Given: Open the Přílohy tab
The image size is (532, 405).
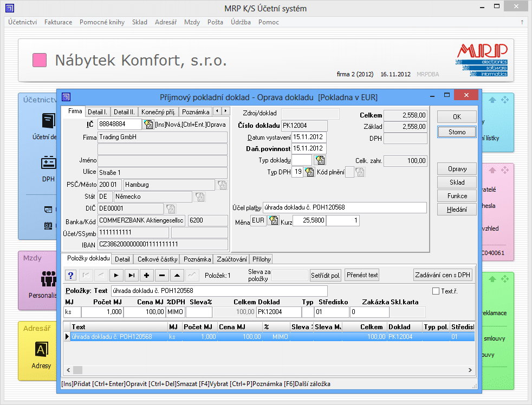Looking at the screenshot, I should click(x=262, y=259).
